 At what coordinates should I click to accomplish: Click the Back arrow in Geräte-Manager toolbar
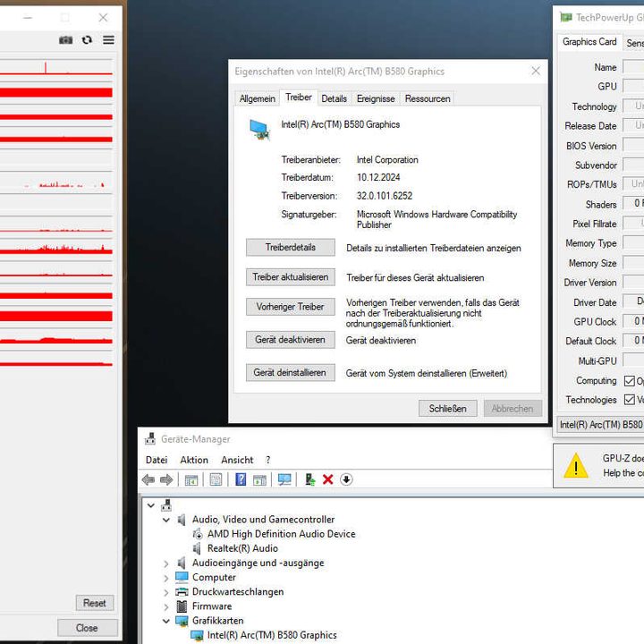click(x=148, y=479)
